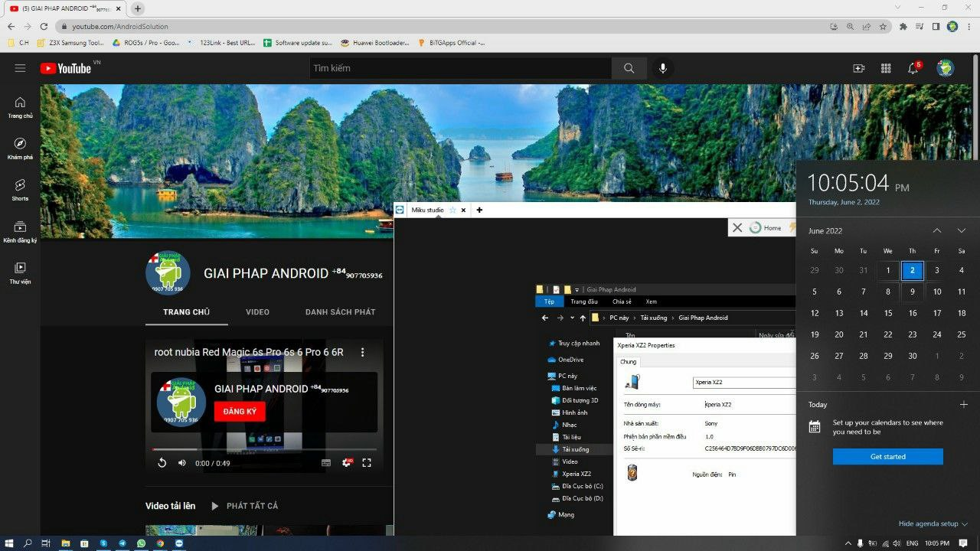Open the Z3X Samsung Tool bookmark
Image resolution: width=980 pixels, height=551 pixels.
pyautogui.click(x=71, y=43)
